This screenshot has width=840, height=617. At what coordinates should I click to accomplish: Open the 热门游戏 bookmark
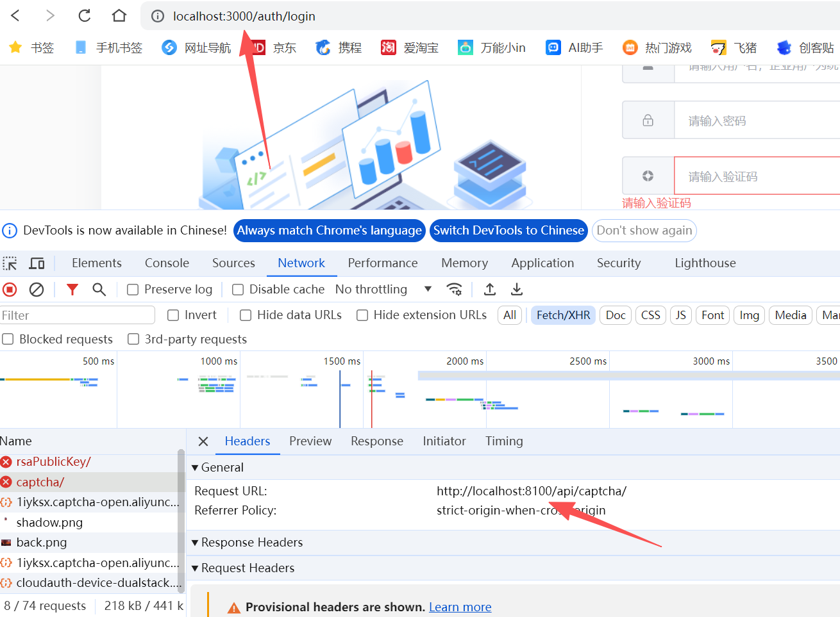657,47
